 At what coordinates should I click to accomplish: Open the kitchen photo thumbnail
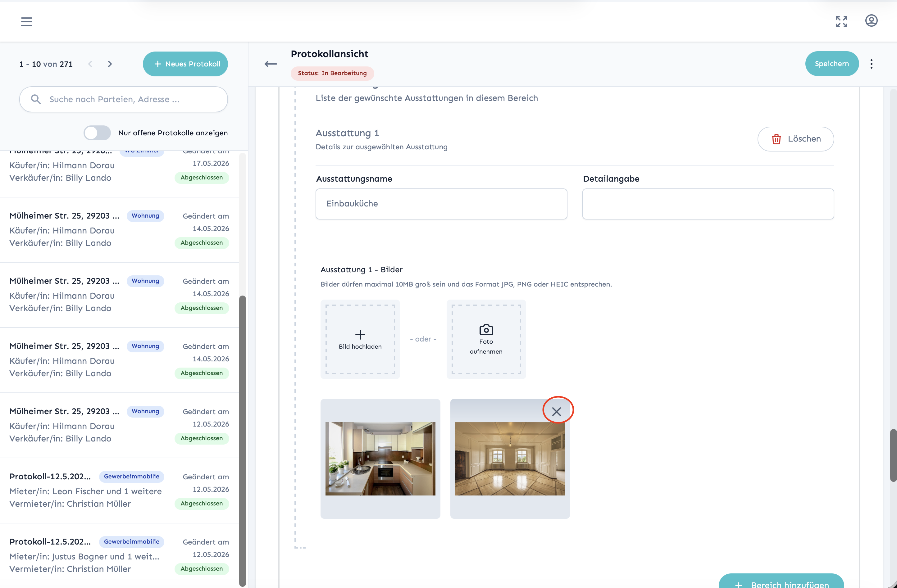pos(380,459)
